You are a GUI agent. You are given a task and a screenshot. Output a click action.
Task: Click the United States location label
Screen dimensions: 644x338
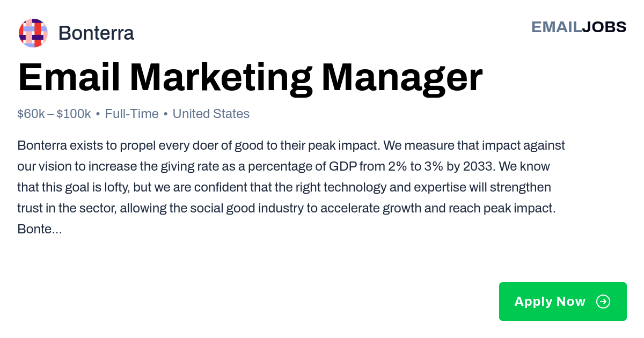[x=211, y=114]
